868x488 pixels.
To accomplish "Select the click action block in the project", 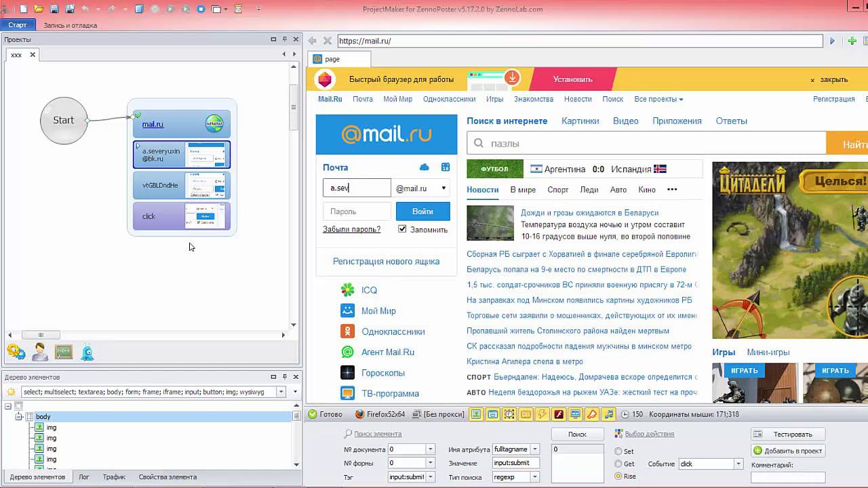I will pos(182,216).
